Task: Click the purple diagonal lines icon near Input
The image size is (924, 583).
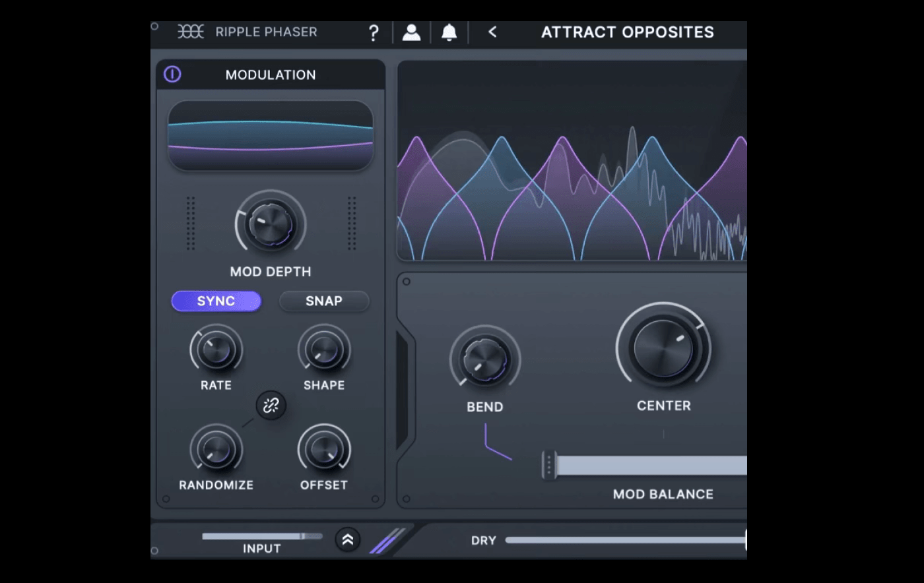Action: click(386, 539)
